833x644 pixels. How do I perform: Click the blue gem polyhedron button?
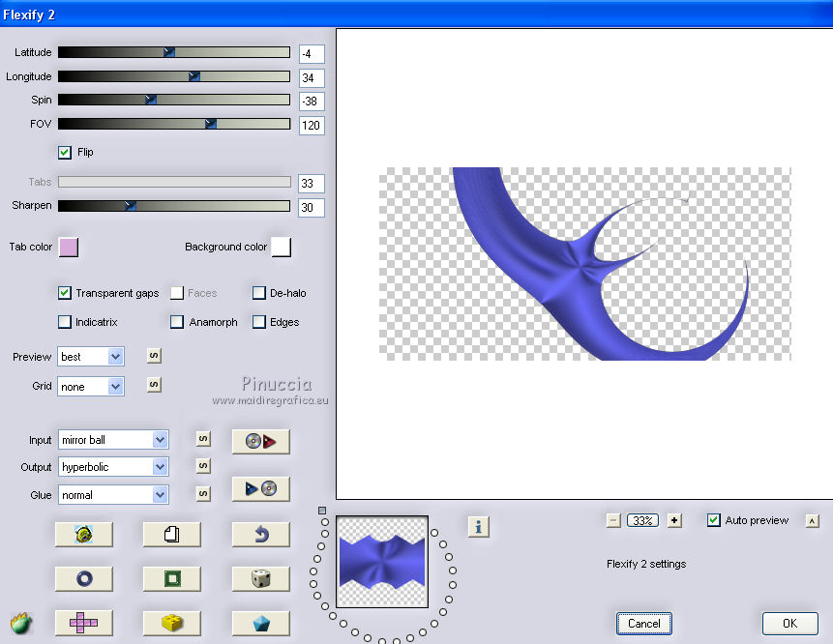(261, 624)
